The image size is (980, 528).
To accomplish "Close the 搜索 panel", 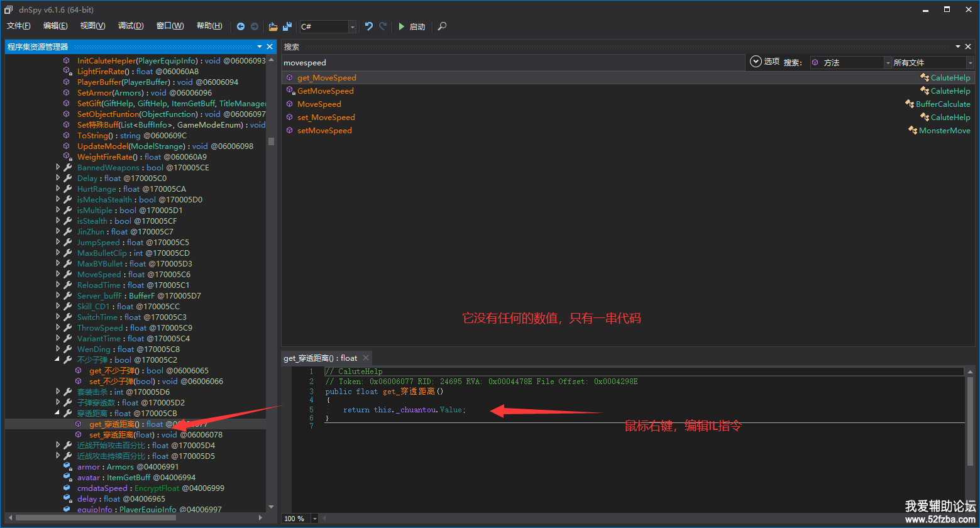I will (x=969, y=47).
